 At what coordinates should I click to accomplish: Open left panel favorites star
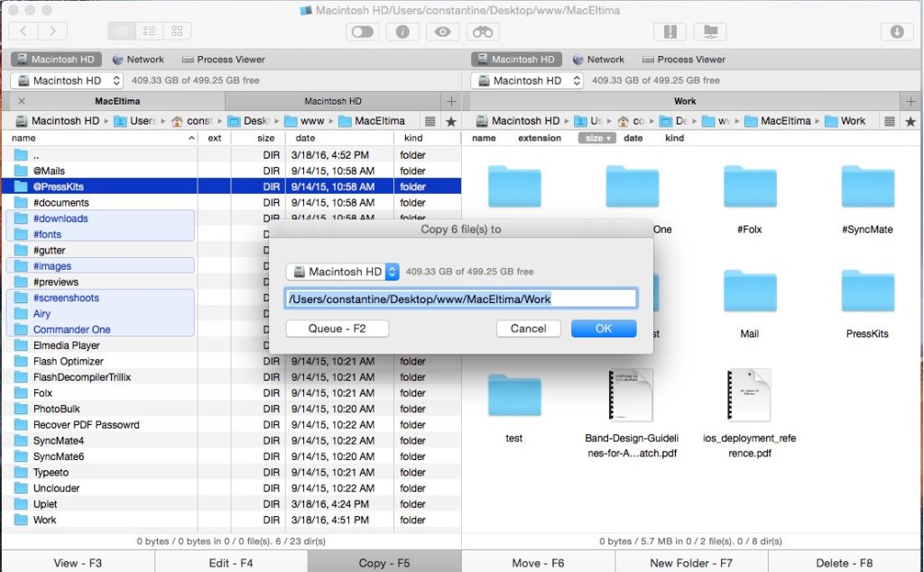[451, 122]
